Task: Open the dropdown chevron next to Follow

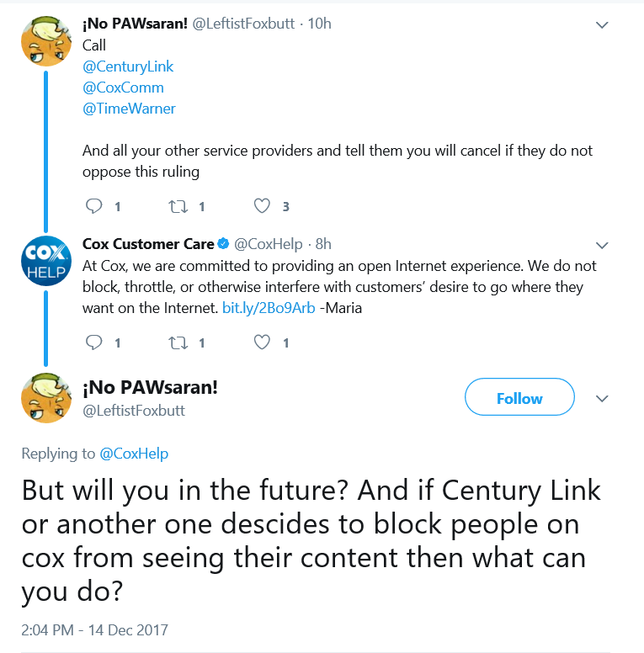Action: click(602, 399)
